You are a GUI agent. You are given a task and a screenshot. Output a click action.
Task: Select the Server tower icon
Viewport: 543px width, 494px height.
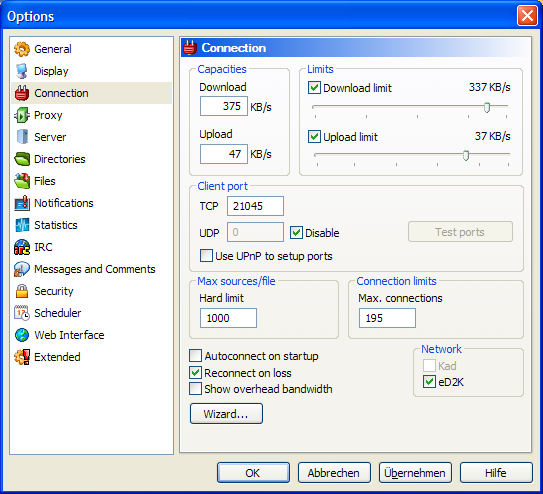[x=22, y=137]
